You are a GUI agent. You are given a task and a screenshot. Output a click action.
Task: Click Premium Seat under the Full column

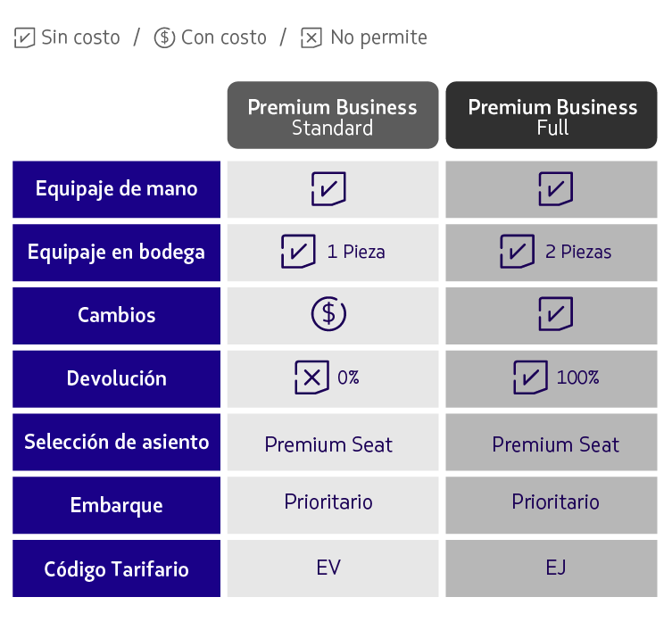click(556, 444)
